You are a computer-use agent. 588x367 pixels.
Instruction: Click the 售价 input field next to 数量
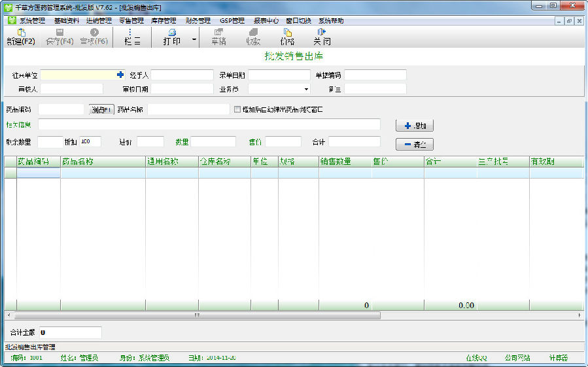tap(283, 142)
